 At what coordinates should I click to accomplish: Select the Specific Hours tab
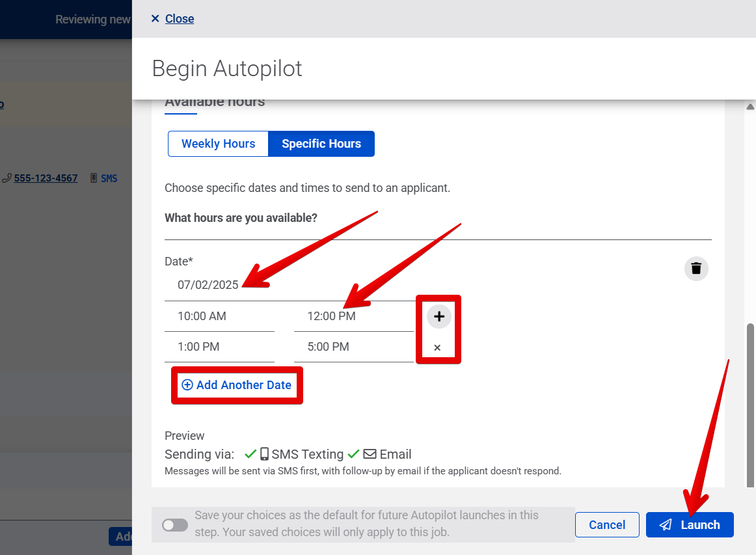click(321, 143)
